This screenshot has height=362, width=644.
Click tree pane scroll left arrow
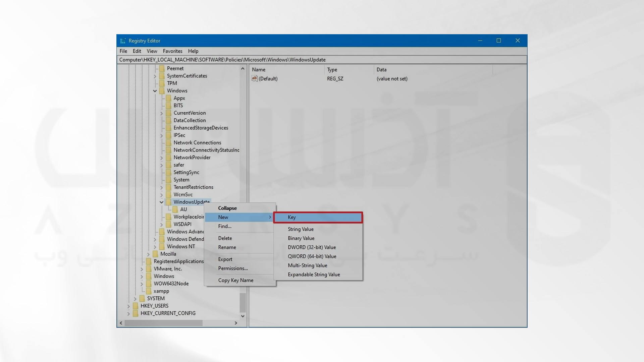tap(121, 323)
